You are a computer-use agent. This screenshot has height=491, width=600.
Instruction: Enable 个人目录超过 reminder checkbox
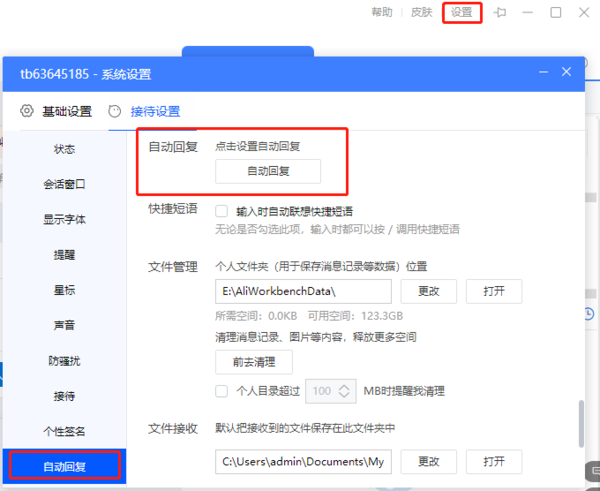(222, 391)
